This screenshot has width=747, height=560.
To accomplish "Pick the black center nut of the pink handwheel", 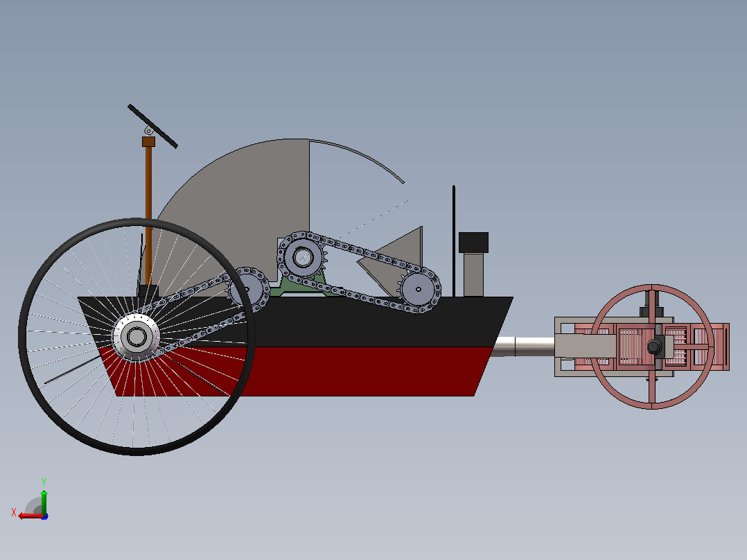I will [x=655, y=347].
